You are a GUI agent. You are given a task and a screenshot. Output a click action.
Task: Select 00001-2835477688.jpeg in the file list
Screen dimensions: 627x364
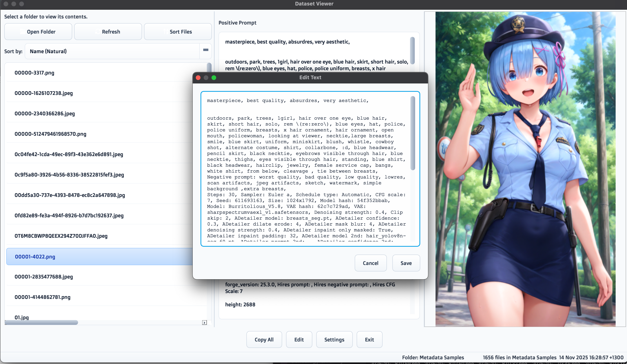(x=44, y=277)
